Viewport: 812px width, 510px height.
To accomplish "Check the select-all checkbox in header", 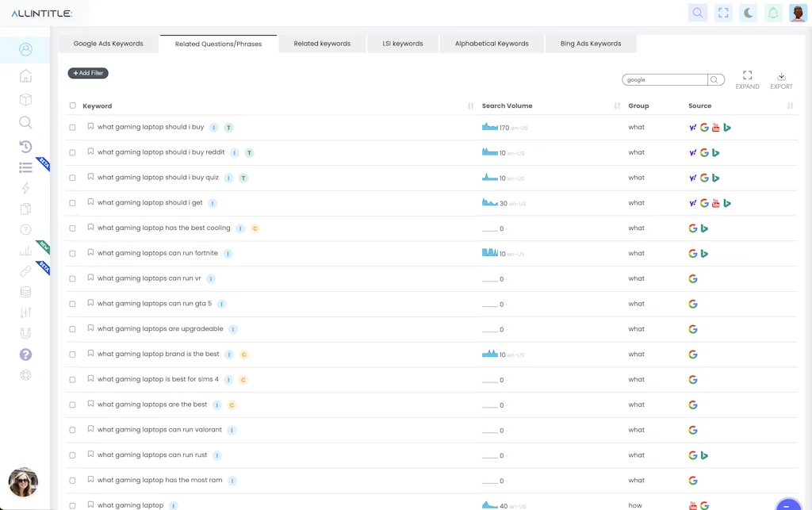I will tap(73, 105).
